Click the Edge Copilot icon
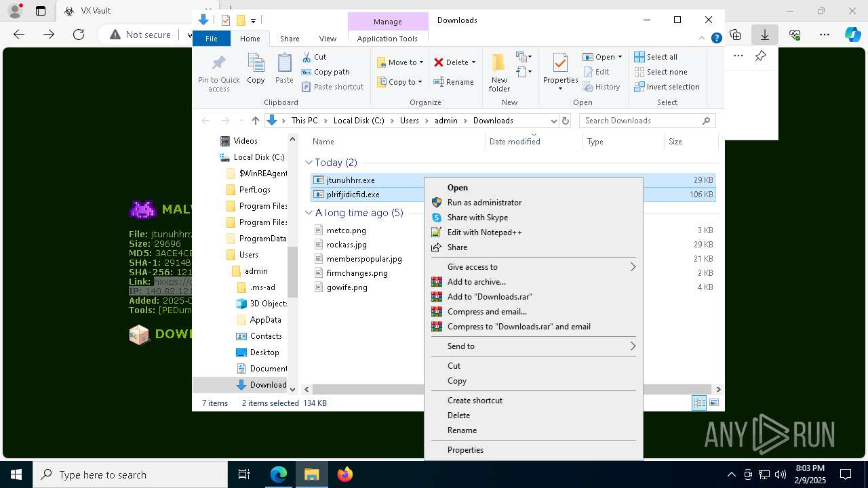 (x=852, y=35)
